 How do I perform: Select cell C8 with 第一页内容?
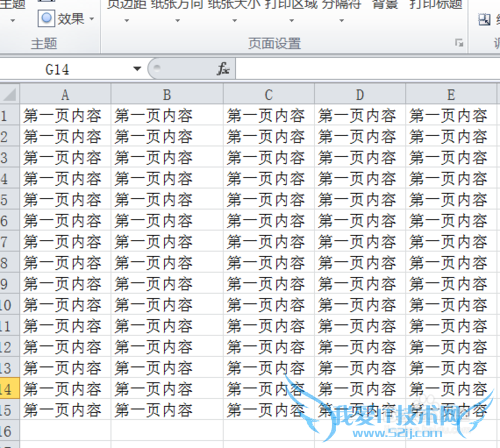pos(269,263)
